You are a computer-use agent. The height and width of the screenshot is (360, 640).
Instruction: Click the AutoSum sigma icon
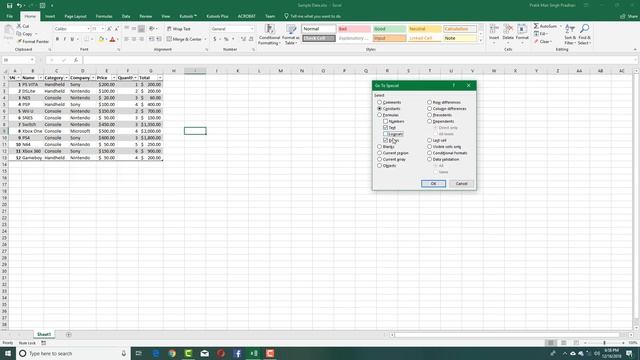tap(536, 26)
